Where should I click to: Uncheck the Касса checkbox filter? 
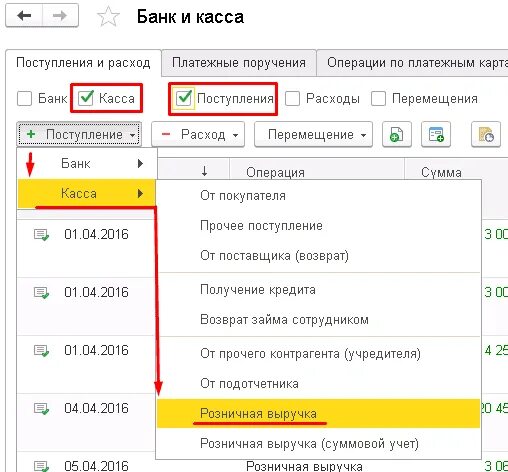coord(86,98)
